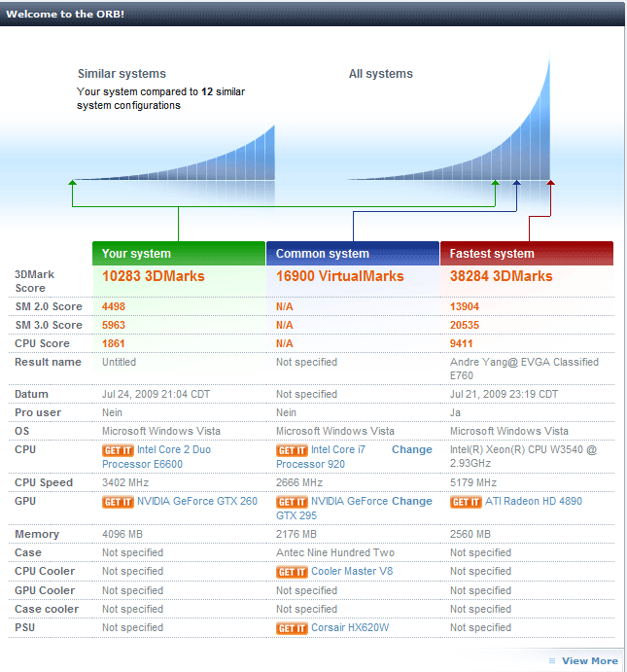
Task: Open ATI Radeon HD 4890 link
Action: click(534, 501)
